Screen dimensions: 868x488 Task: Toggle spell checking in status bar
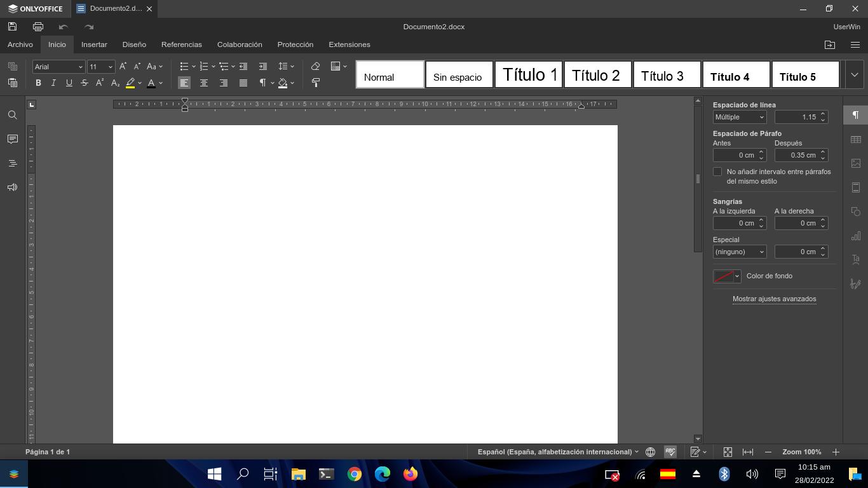pos(670,452)
